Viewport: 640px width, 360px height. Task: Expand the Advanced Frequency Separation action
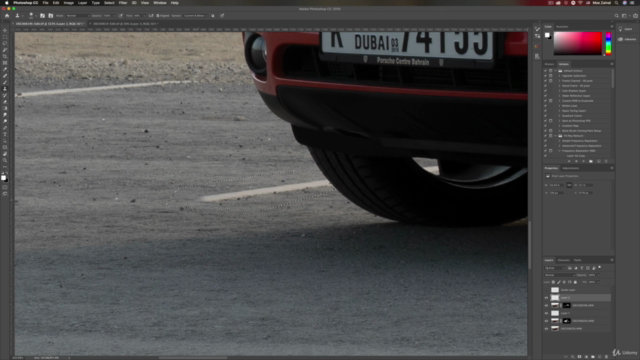coord(560,146)
